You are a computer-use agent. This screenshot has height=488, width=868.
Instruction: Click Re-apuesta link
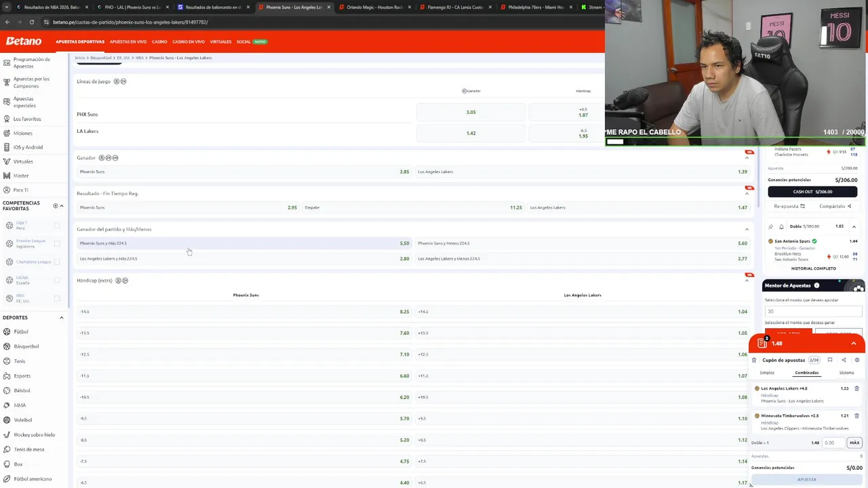click(789, 206)
